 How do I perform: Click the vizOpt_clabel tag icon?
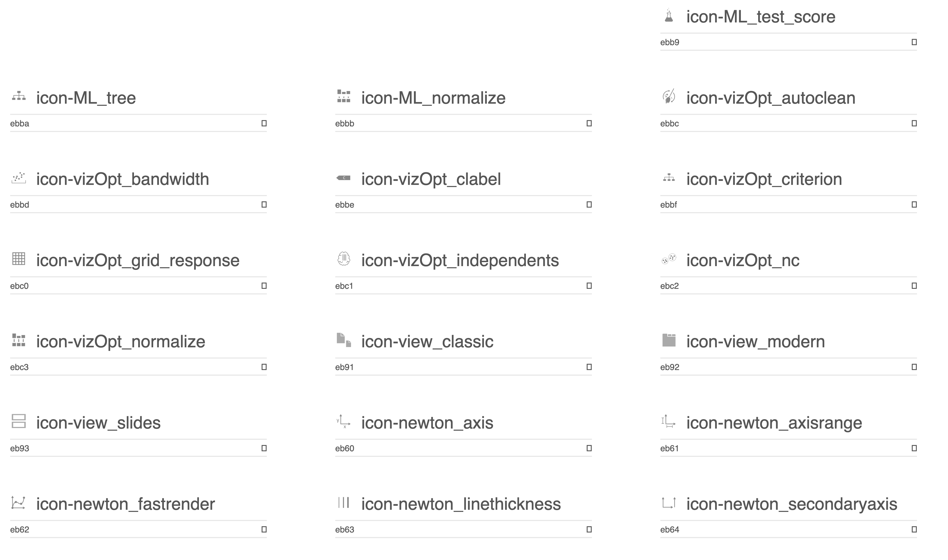click(344, 178)
